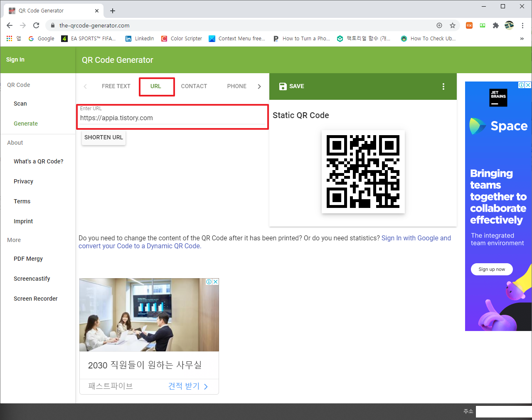Click the install plus icon in the address bar
The image size is (532, 420).
pos(439,25)
